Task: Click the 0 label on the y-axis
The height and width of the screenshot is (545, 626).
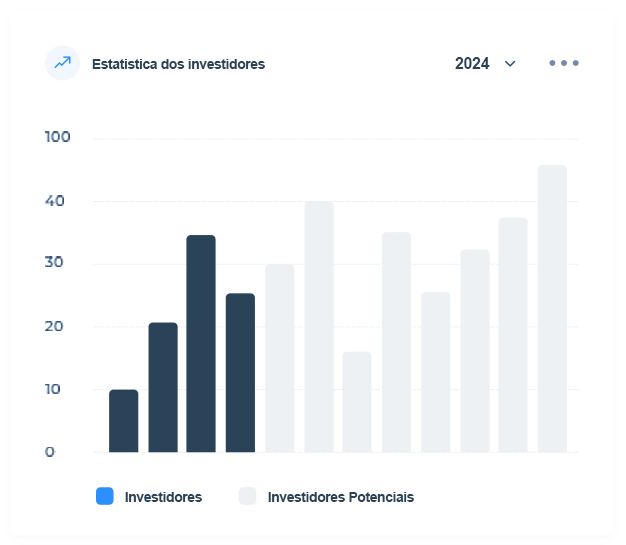Action: click(x=49, y=452)
